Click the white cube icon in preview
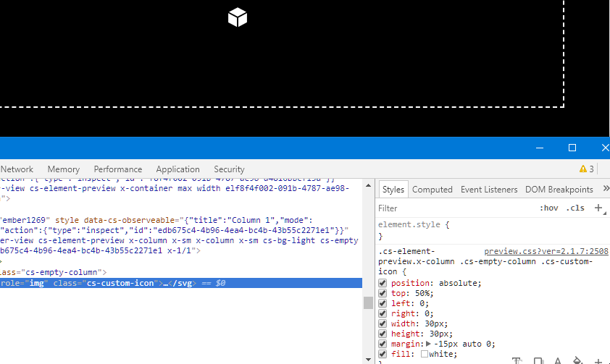The width and height of the screenshot is (610, 364). 238,17
